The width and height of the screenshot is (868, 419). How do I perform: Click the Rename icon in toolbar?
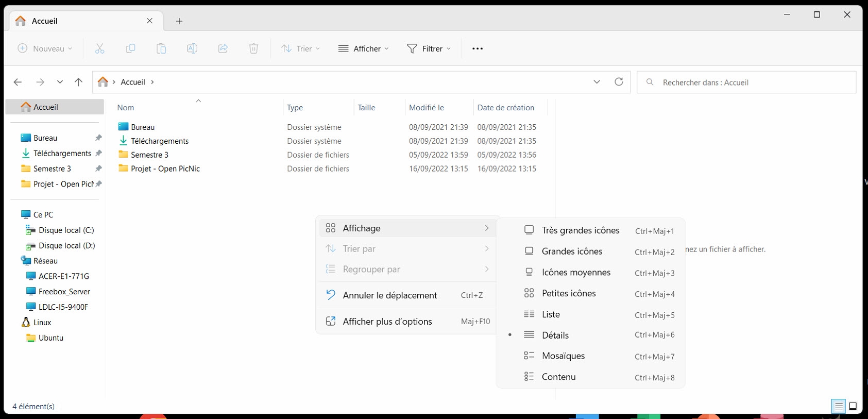pyautogui.click(x=192, y=48)
